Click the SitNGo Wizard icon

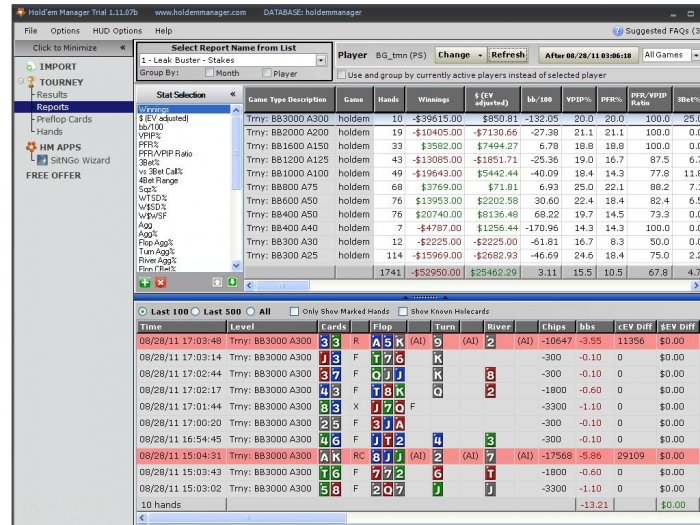click(x=42, y=160)
